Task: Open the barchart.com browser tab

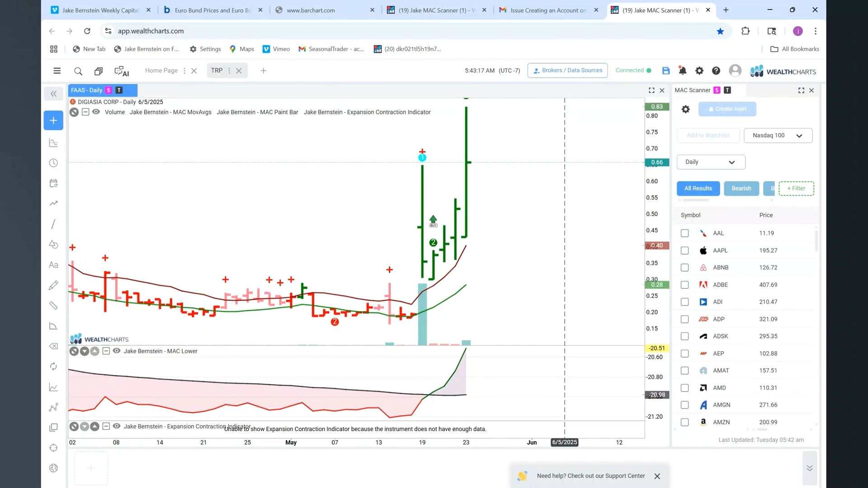Action: click(325, 10)
